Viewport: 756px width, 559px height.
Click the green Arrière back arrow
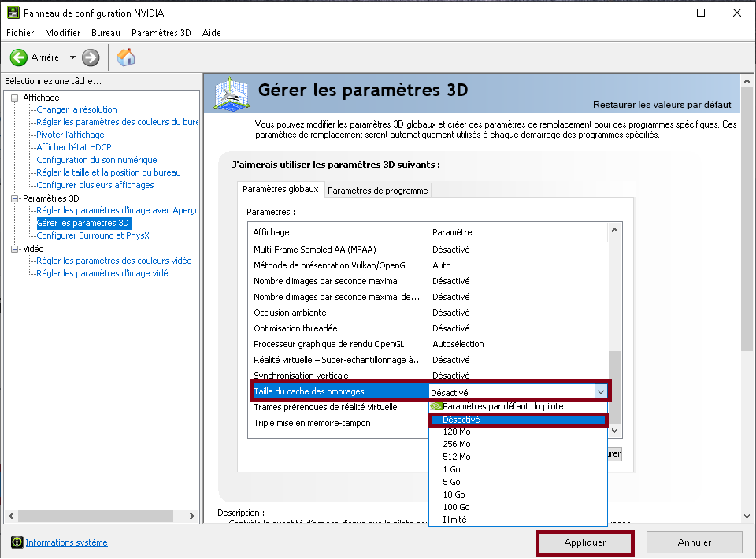[x=19, y=57]
